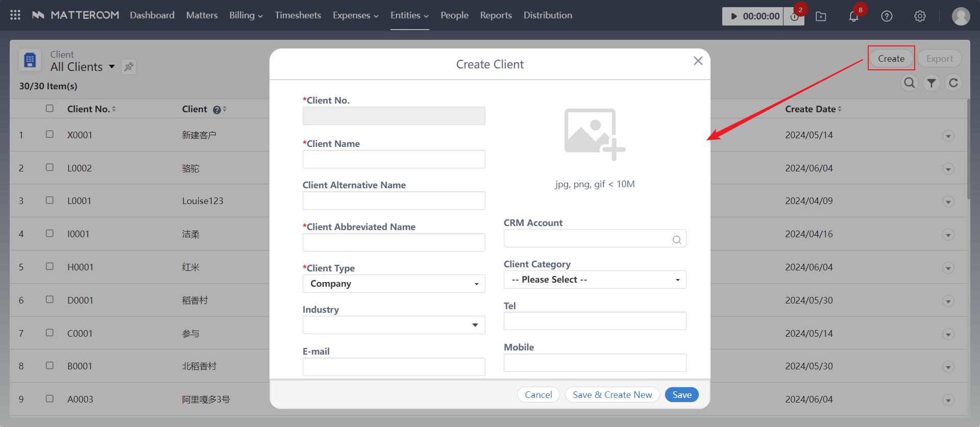980x427 pixels.
Task: Go to the Timesheets tab
Action: 298,15
